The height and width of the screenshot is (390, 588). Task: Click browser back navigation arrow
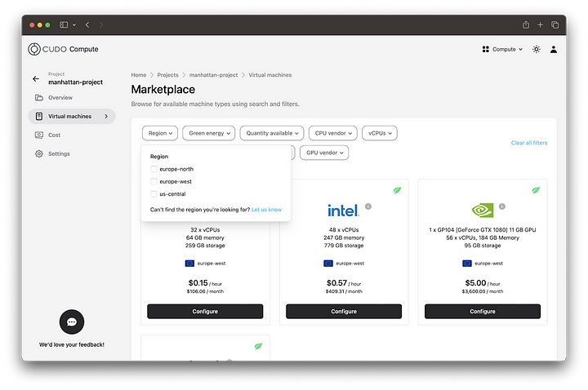87,24
